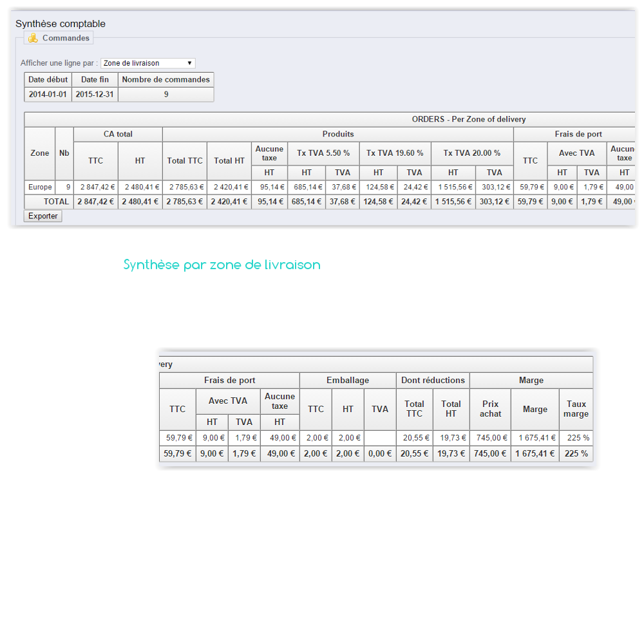Click the TOTAL row label
The image size is (644, 644).
point(56,202)
